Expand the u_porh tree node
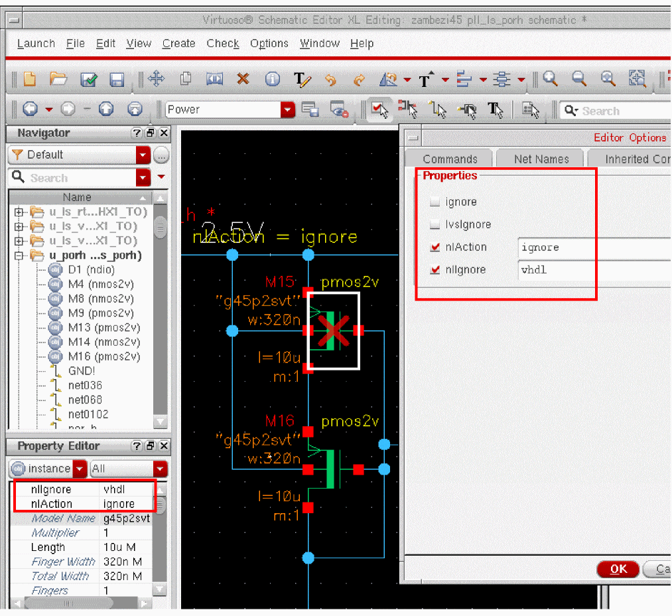 19,256
